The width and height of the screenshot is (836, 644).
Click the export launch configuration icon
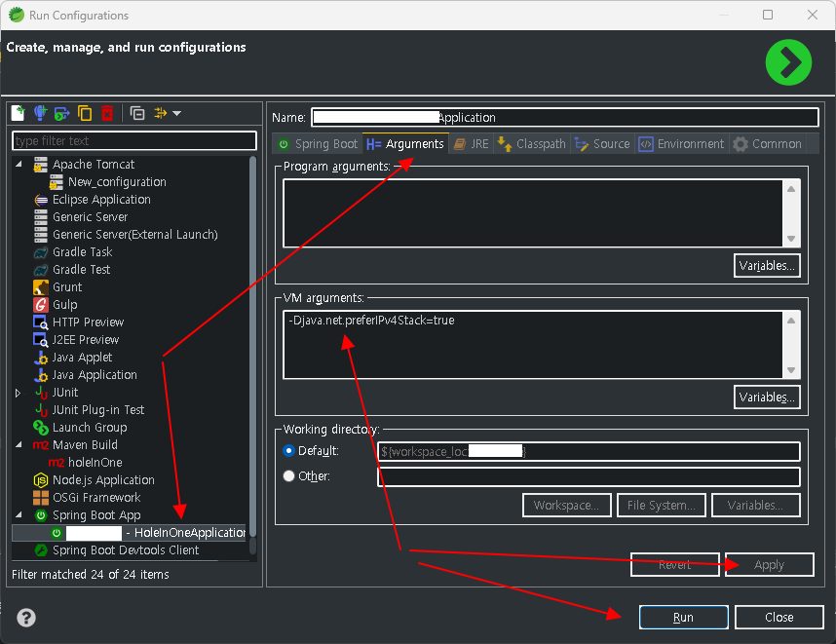pos(61,113)
